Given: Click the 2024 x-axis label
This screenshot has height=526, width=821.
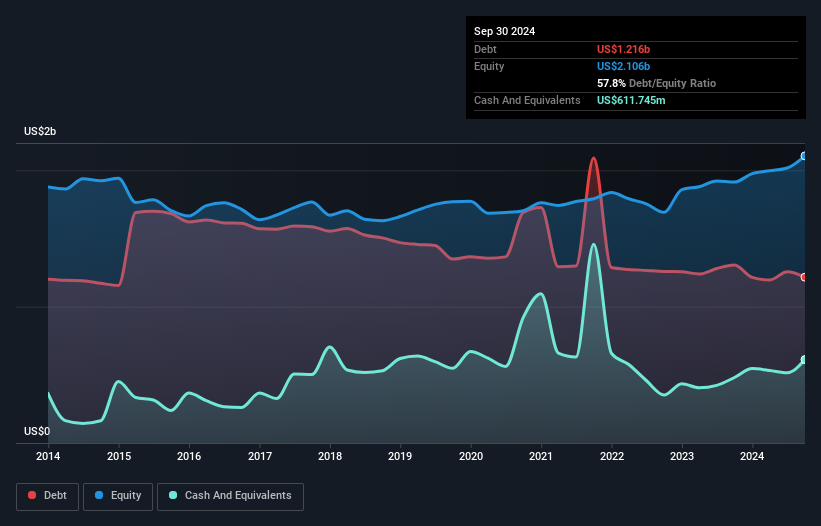Looking at the screenshot, I should [x=752, y=456].
